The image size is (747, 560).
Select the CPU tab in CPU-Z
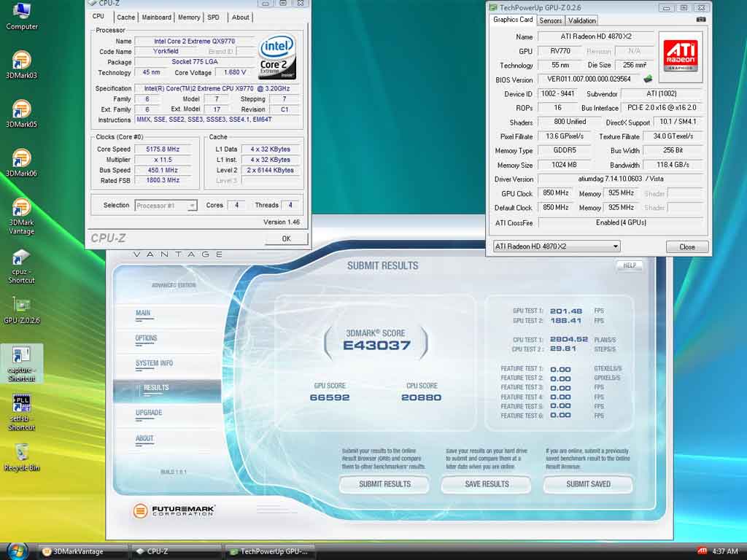pyautogui.click(x=98, y=16)
